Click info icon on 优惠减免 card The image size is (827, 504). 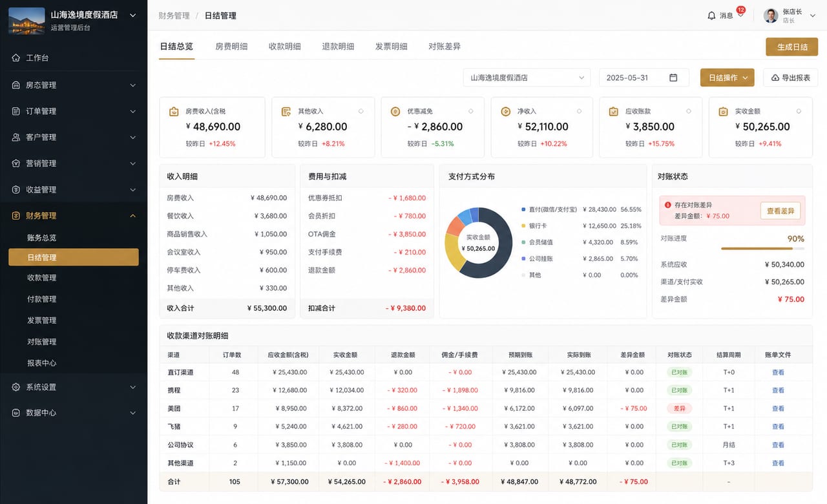pos(470,111)
